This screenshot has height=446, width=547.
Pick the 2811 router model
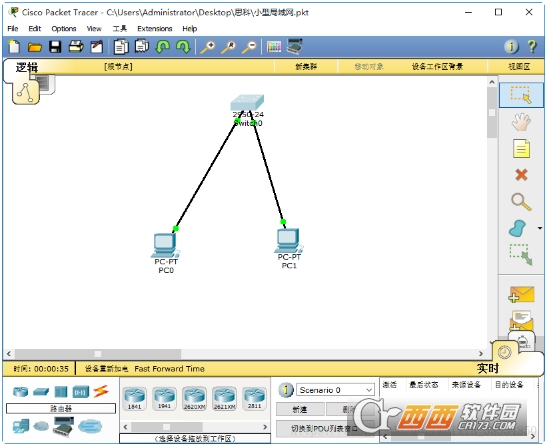(254, 398)
